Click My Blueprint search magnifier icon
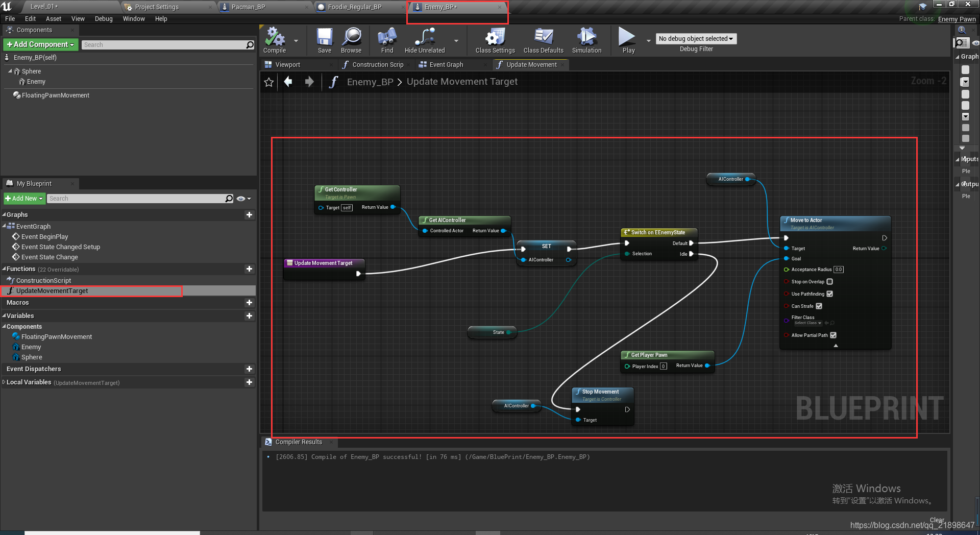Viewport: 980px width, 535px height. (x=229, y=199)
